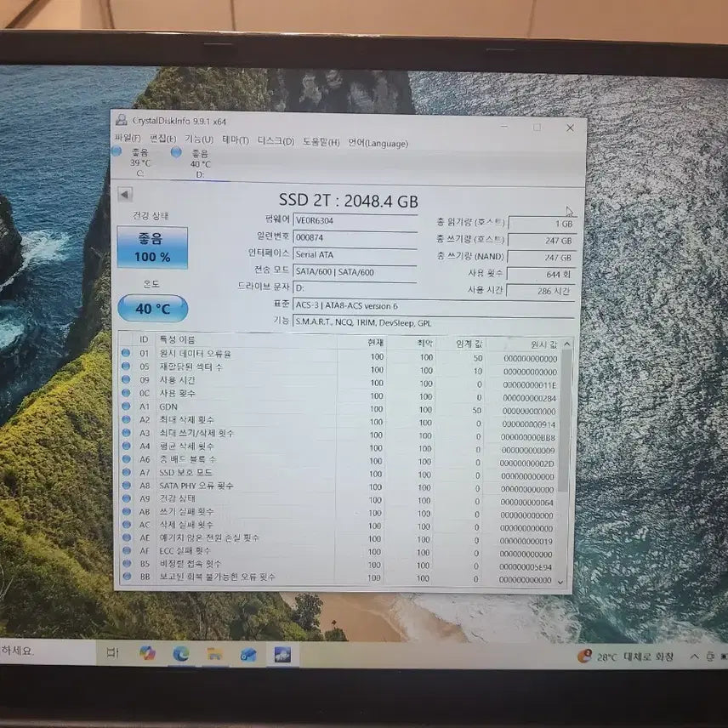Click status icon of attribute A2 row
This screenshot has width=728, height=728.
(125, 418)
